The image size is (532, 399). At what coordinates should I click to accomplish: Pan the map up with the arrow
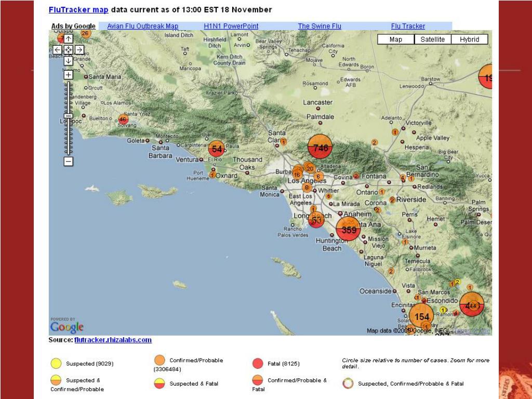coord(68,39)
